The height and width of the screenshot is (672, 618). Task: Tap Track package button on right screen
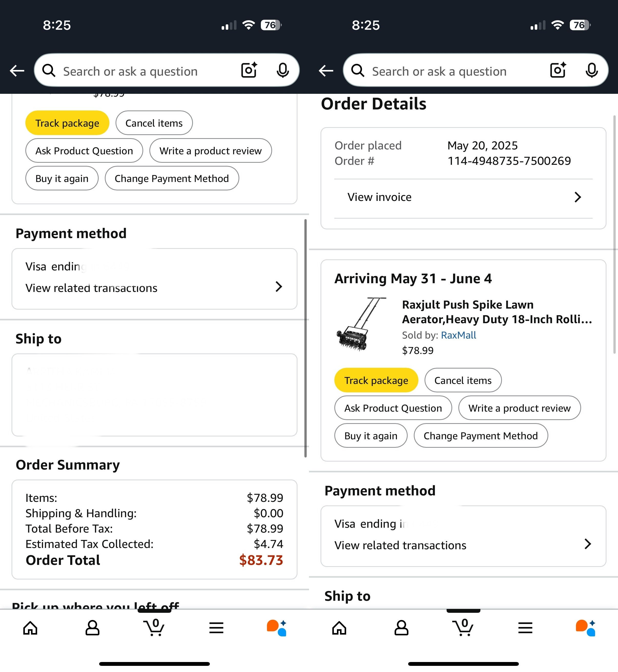[x=376, y=380]
